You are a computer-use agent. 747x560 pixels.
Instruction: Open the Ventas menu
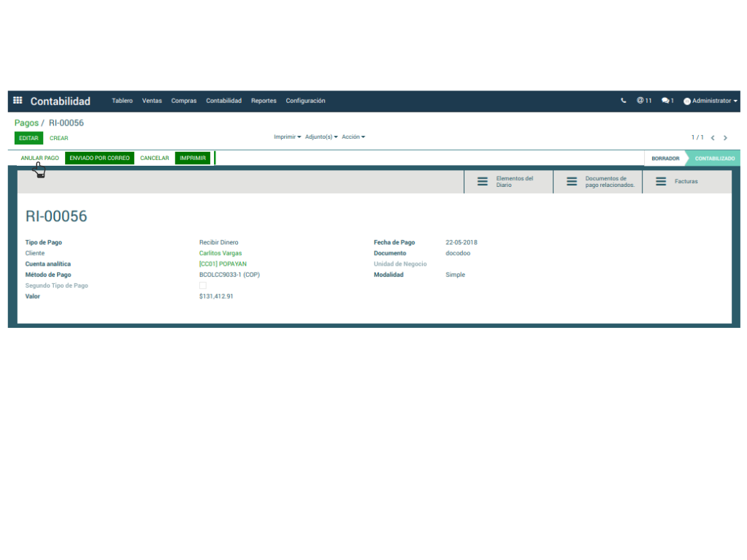pos(152,101)
